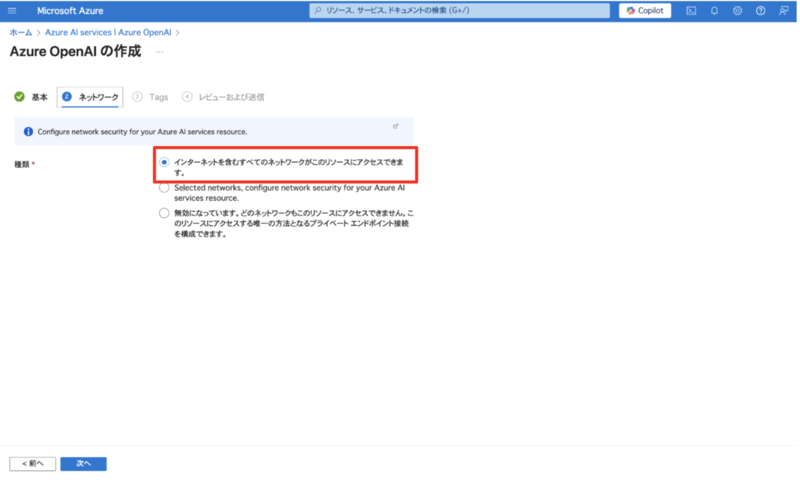800x485 pixels.
Task: Select the ネットワーク tab
Action: point(90,97)
